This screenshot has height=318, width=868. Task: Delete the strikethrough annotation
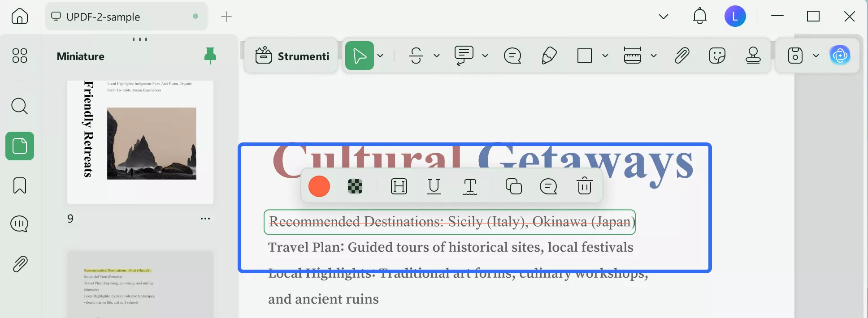click(585, 186)
